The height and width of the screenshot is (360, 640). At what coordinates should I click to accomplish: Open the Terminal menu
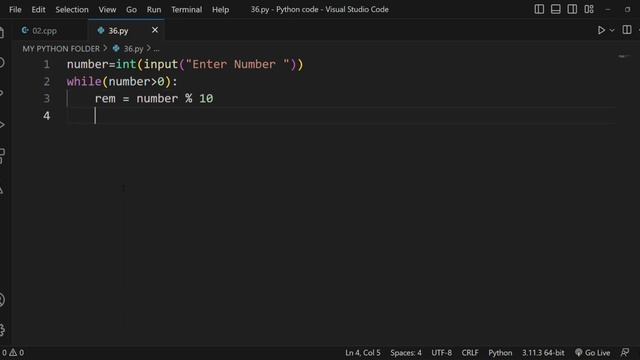coord(187,9)
